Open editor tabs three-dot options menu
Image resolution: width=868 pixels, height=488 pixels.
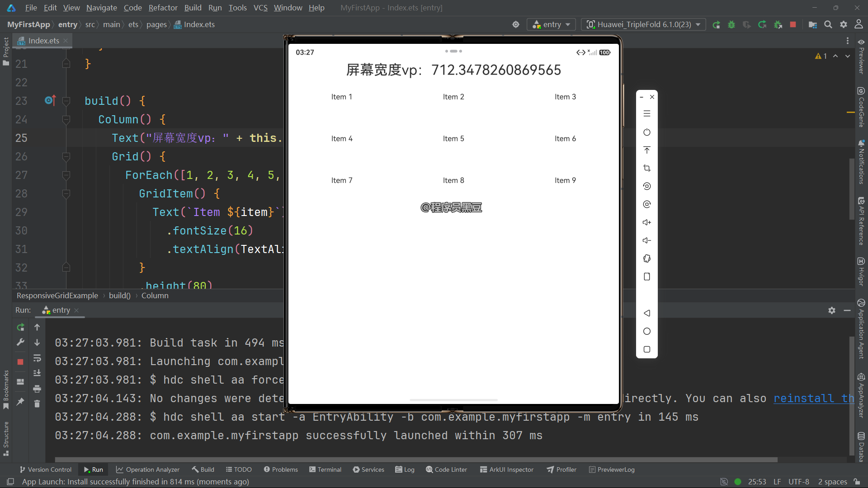[x=848, y=41]
